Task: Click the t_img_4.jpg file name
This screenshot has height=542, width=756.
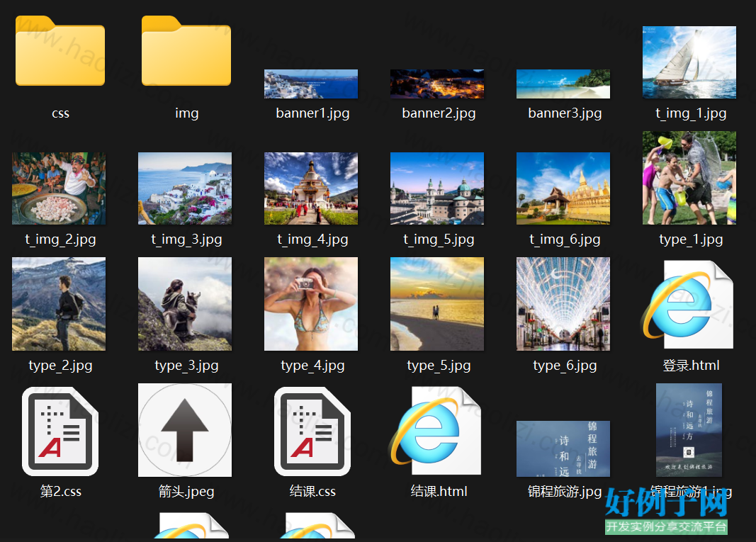Action: pos(312,239)
